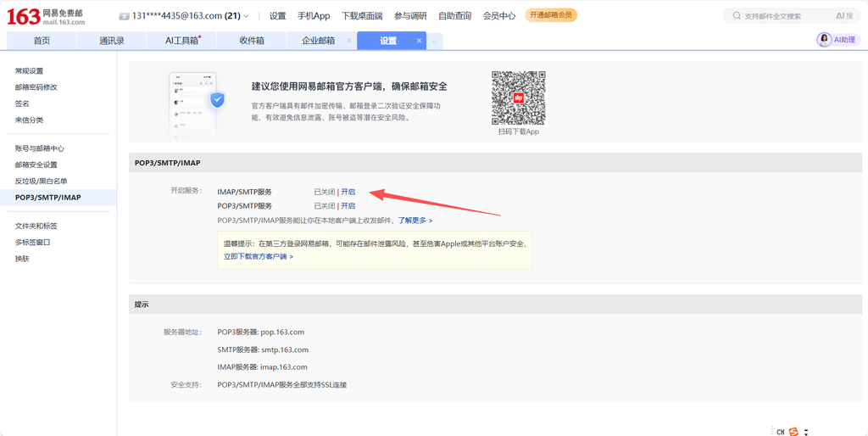Open 参与调研 in the top bar

[x=410, y=16]
